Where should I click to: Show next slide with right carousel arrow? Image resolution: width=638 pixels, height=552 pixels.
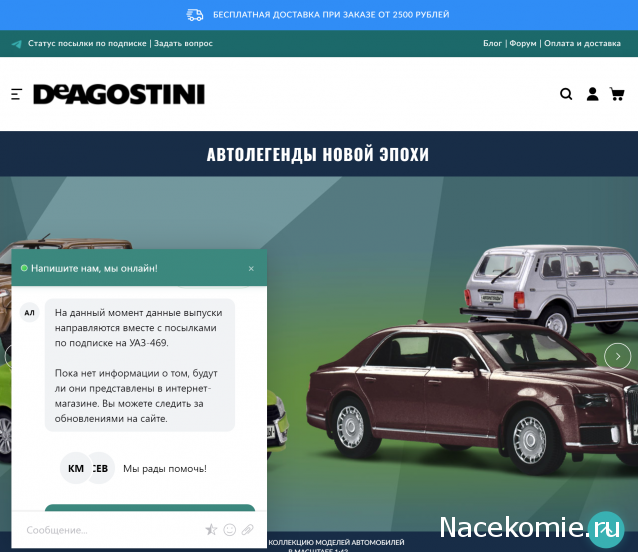coord(618,356)
